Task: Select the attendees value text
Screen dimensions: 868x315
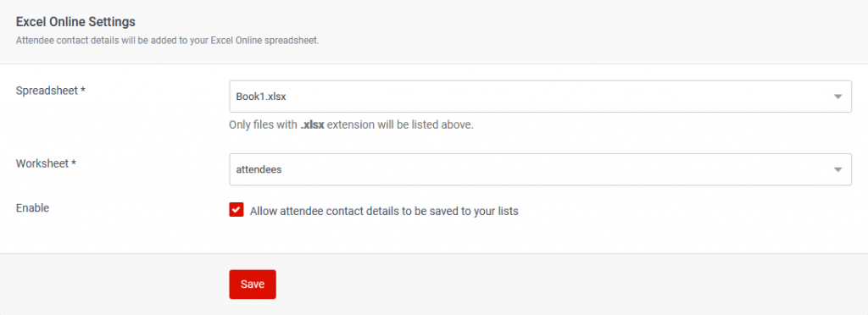Action: coord(259,169)
